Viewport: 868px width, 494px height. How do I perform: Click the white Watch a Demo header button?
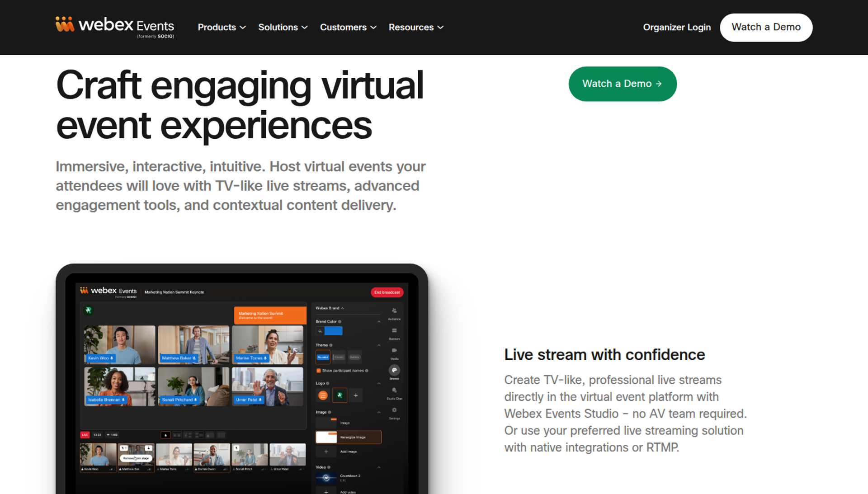pyautogui.click(x=766, y=27)
